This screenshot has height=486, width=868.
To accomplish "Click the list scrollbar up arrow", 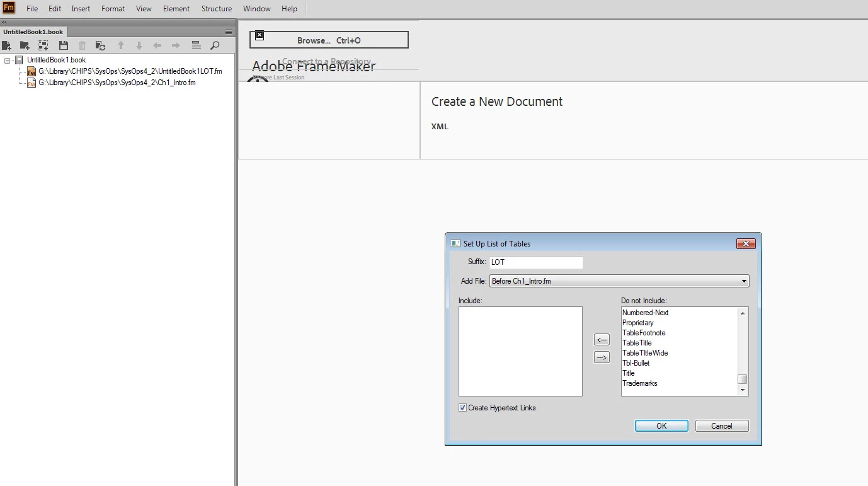I will coord(743,313).
